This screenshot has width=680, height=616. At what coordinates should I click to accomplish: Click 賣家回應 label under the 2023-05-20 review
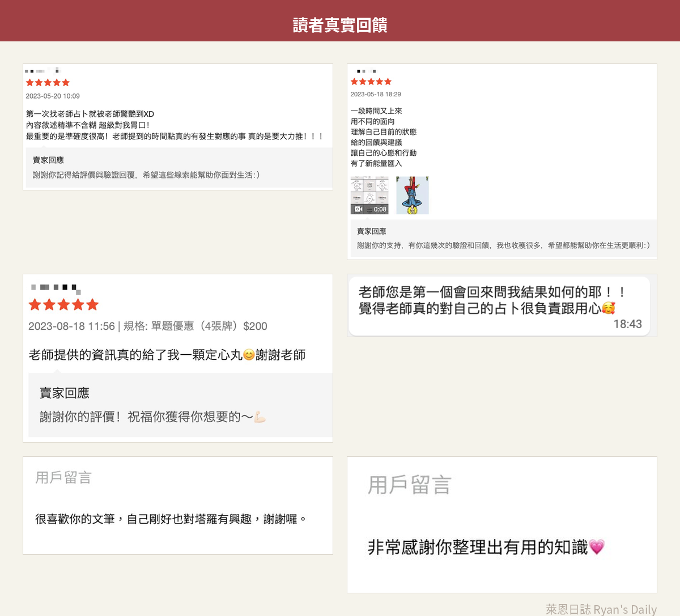point(48,160)
